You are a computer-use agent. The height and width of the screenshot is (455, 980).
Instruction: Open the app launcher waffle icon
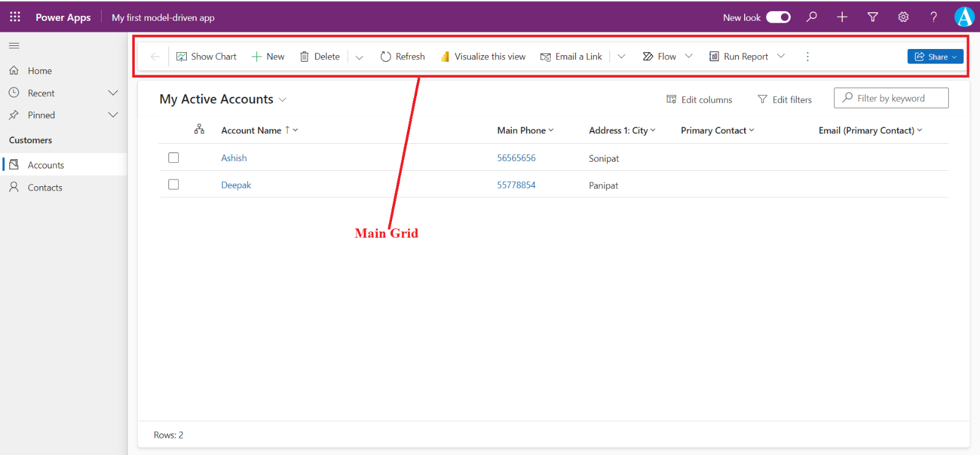15,17
